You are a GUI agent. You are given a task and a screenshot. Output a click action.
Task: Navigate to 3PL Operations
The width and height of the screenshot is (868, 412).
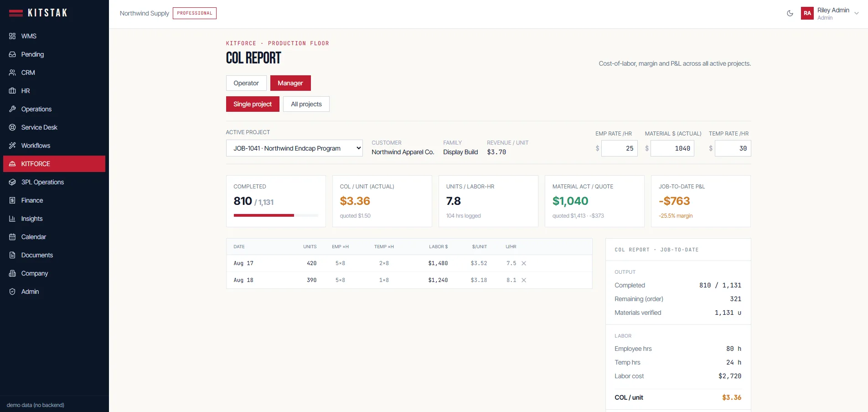(54, 182)
